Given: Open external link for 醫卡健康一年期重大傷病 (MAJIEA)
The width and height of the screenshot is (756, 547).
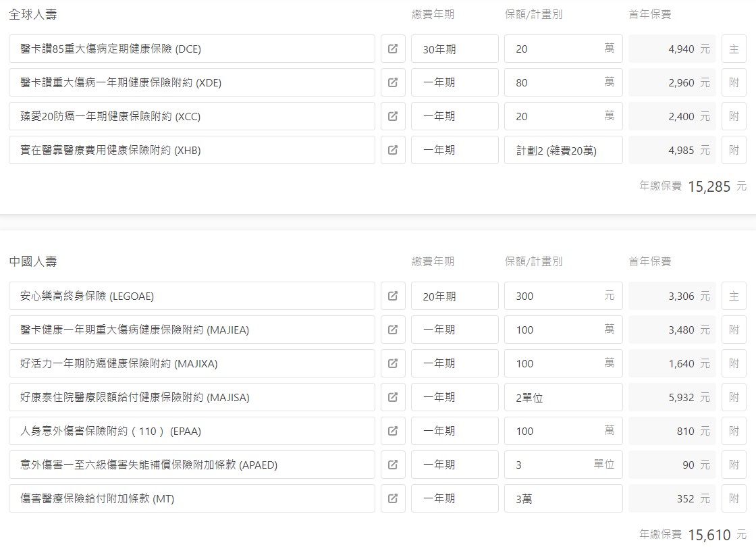Looking at the screenshot, I should pyautogui.click(x=393, y=330).
